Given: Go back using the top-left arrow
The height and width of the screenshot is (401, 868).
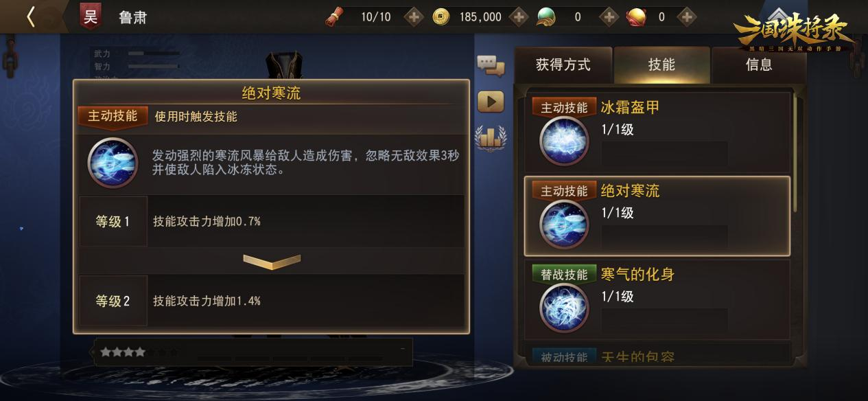Looking at the screenshot, I should pos(30,16).
